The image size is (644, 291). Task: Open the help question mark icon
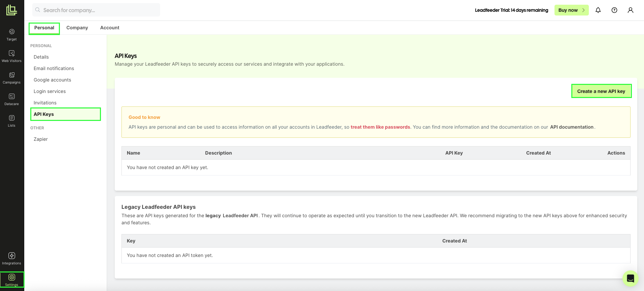[x=614, y=10]
